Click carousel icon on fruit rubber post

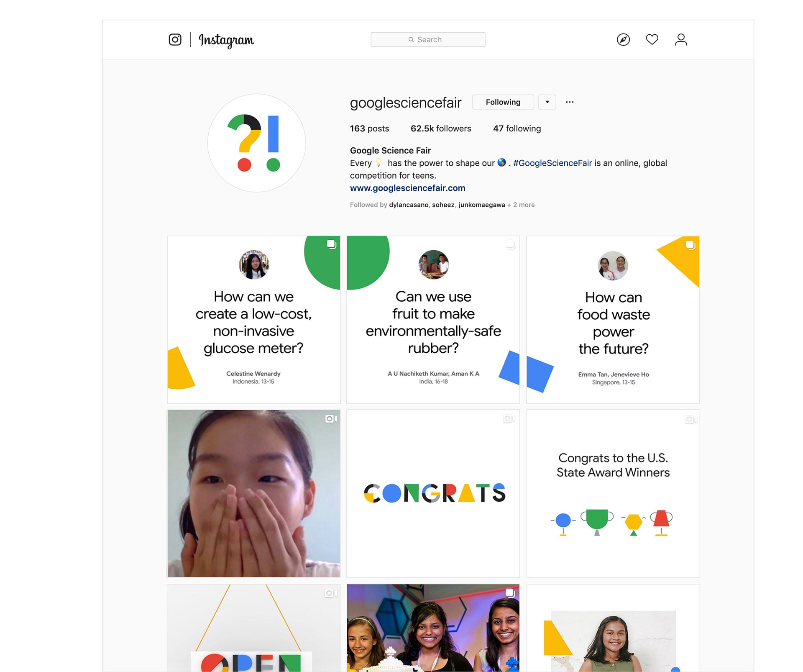point(511,244)
